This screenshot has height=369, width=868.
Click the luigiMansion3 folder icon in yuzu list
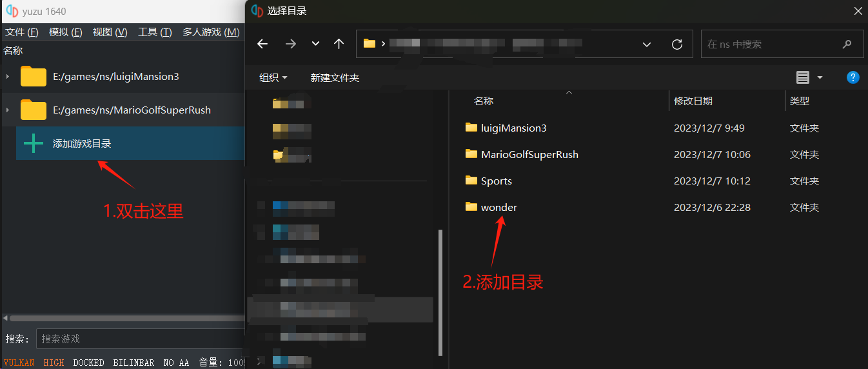tap(34, 76)
